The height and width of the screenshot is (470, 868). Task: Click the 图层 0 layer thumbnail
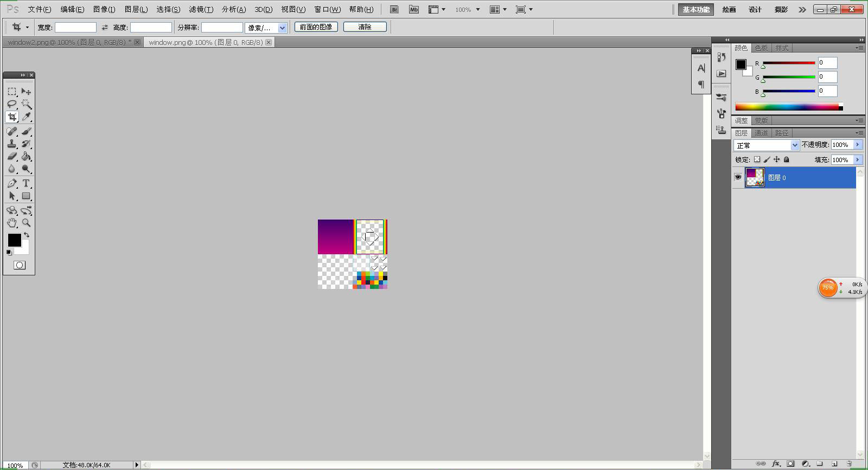755,177
